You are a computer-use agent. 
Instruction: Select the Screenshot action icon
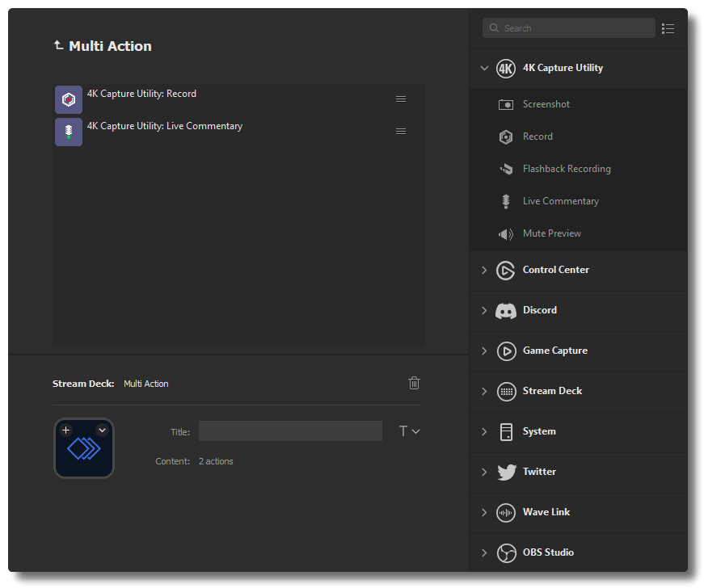click(x=506, y=104)
